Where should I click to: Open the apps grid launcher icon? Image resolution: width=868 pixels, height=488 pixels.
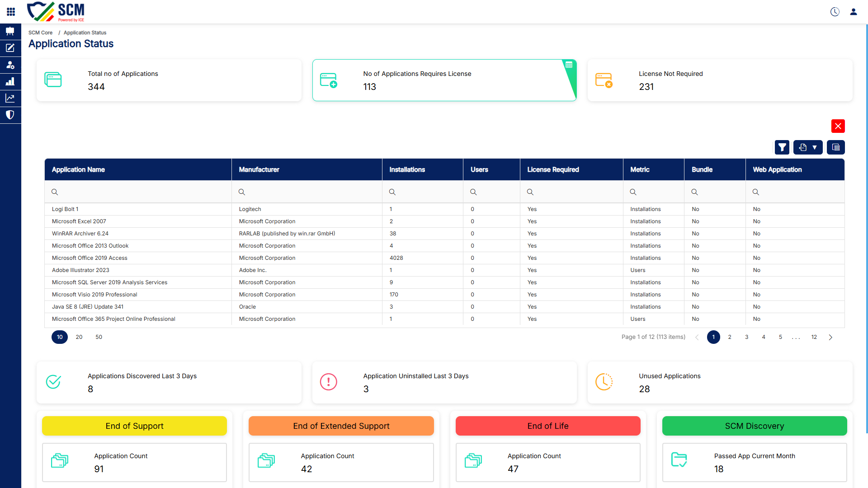(x=11, y=12)
